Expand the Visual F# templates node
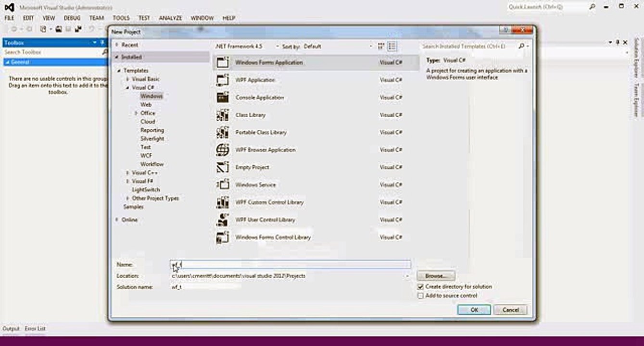Screen dimensions: 644x346 [127, 181]
